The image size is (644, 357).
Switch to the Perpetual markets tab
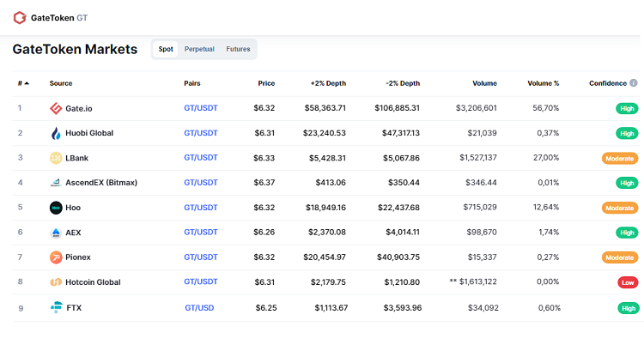coord(199,49)
